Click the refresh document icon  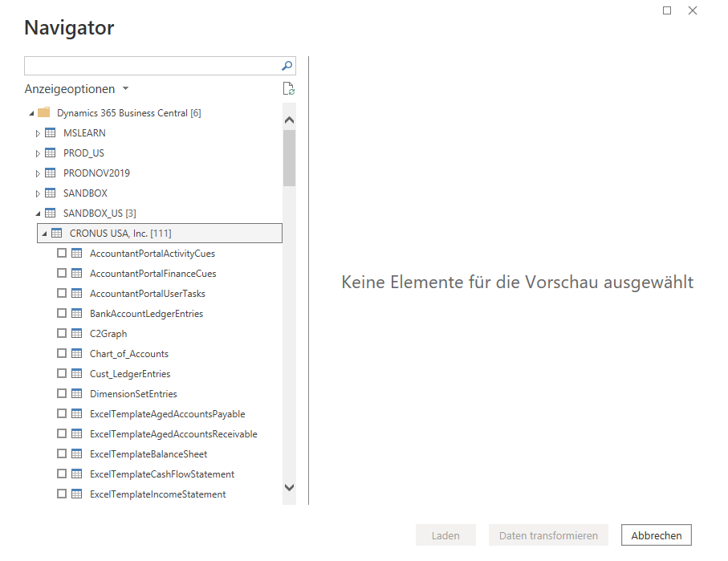click(289, 88)
